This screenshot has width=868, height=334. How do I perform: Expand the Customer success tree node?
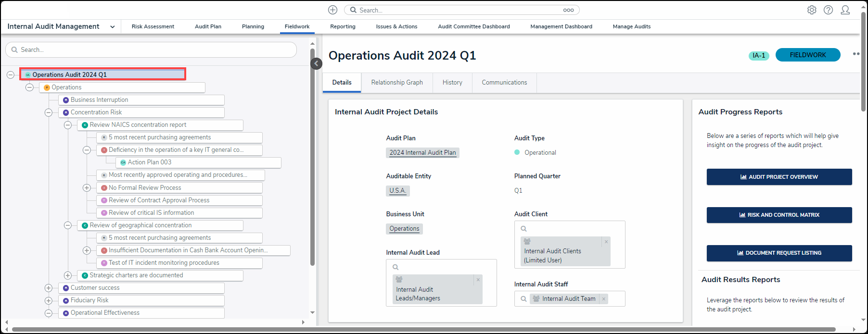(x=49, y=288)
